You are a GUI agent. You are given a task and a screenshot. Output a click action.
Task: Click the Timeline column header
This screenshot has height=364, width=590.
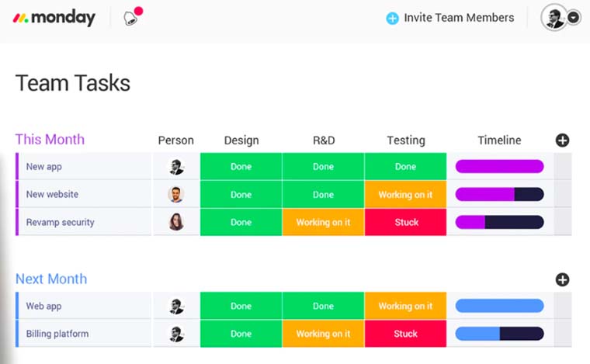click(499, 140)
